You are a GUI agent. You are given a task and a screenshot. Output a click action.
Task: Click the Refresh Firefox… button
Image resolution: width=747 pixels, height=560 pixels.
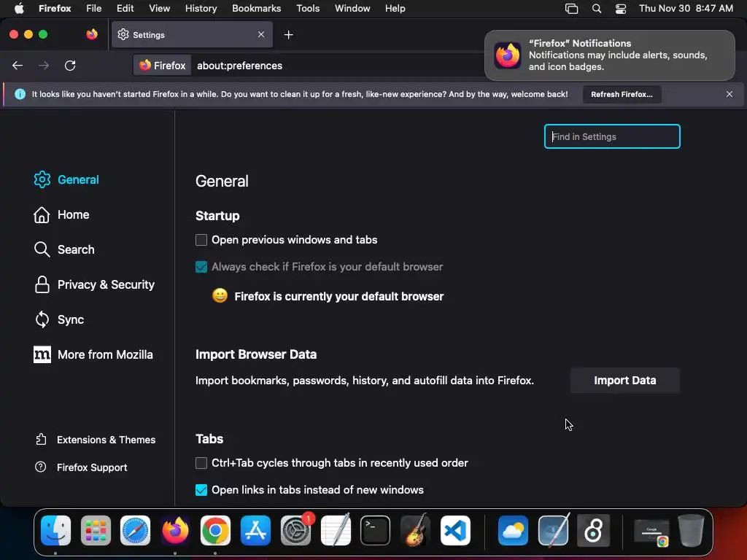(622, 94)
